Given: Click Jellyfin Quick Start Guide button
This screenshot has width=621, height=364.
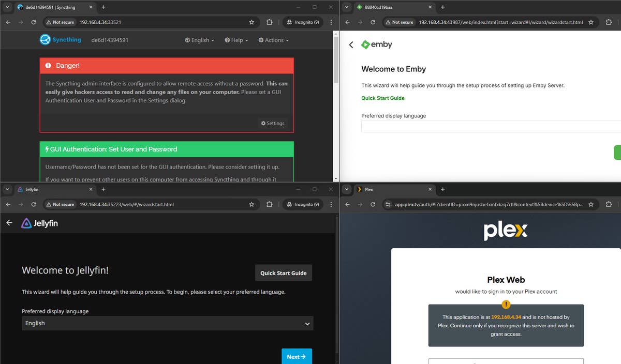Looking at the screenshot, I should pyautogui.click(x=283, y=273).
